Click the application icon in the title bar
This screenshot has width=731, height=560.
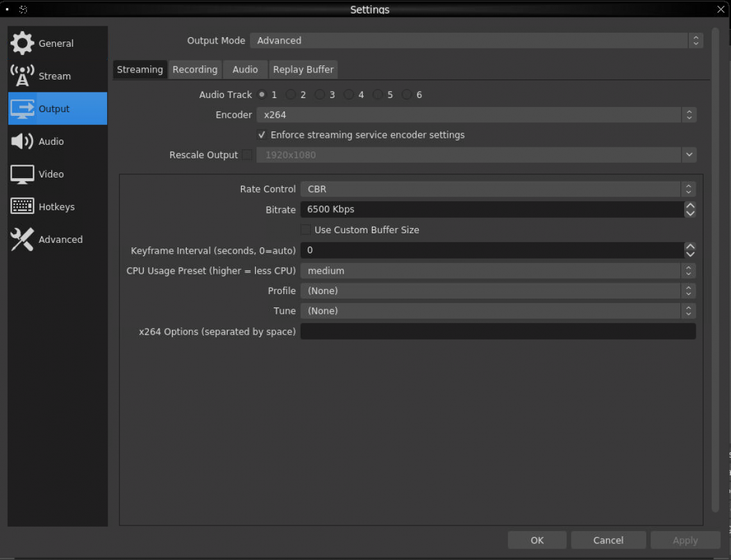(24, 9)
